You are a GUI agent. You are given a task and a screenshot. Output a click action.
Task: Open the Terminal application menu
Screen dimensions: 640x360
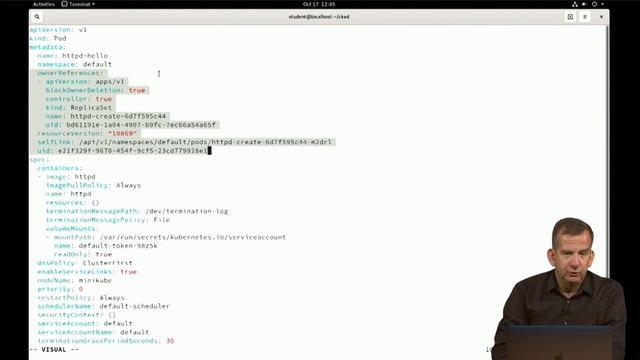tap(78, 4)
